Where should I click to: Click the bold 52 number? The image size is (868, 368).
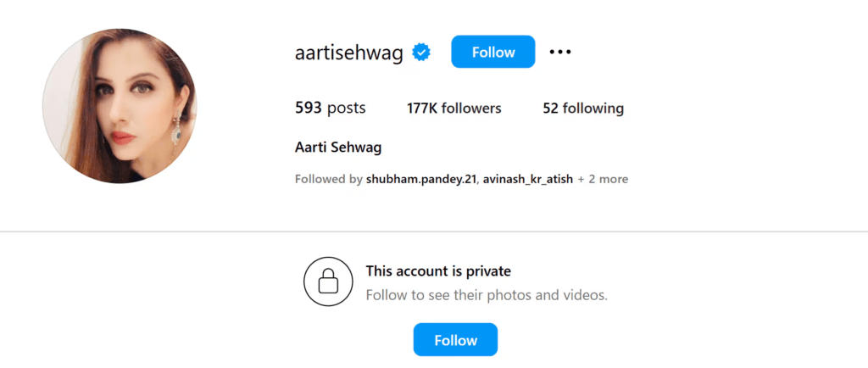click(550, 109)
